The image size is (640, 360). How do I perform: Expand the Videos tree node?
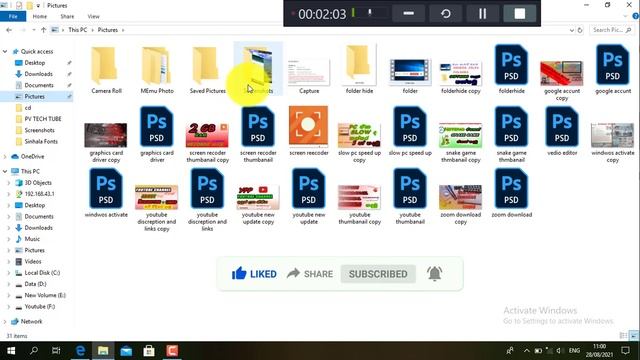[x=9, y=262]
